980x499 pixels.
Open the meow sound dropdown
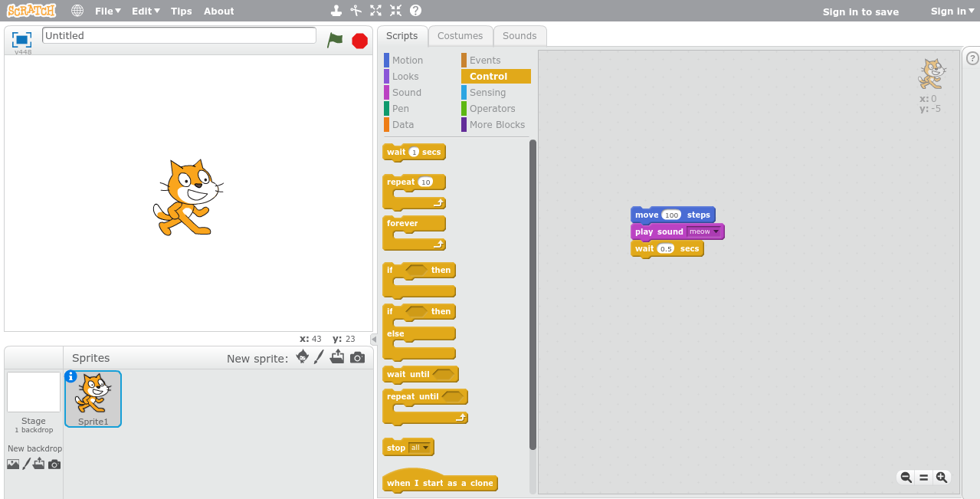click(716, 231)
